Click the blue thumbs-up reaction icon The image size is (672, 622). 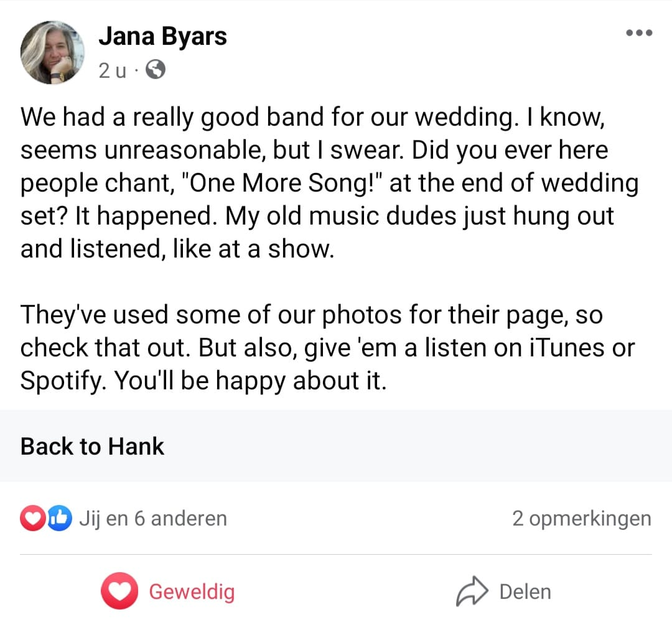[58, 519]
